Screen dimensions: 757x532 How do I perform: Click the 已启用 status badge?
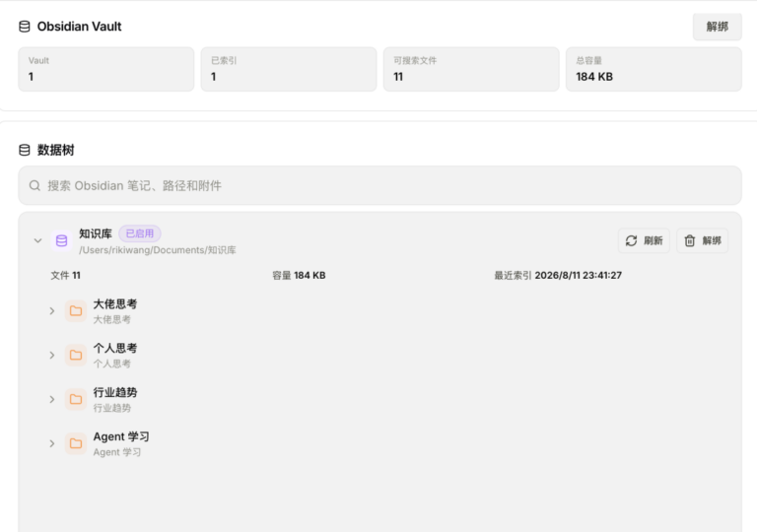click(x=140, y=233)
